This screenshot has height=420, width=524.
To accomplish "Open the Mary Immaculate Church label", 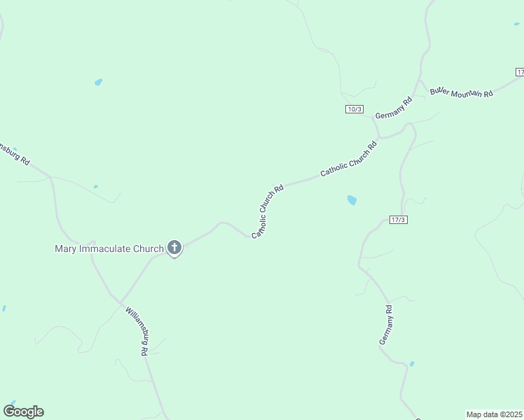I will click(x=109, y=248).
